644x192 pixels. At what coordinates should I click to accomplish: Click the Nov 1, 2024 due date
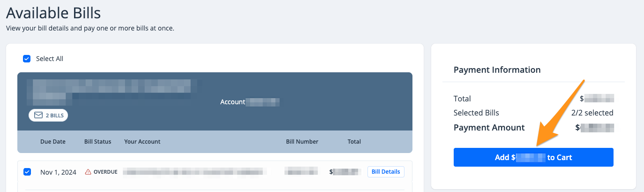click(58, 172)
